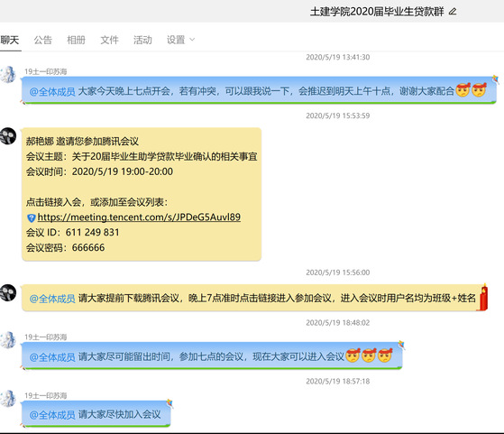Click avatar beside 请大家尽快加入会议 message
The height and width of the screenshot is (434, 504).
point(8,399)
